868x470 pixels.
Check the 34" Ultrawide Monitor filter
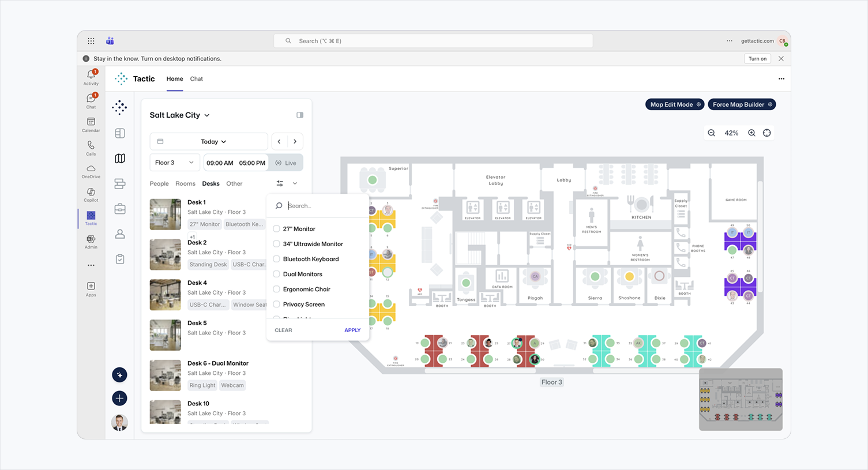click(276, 244)
